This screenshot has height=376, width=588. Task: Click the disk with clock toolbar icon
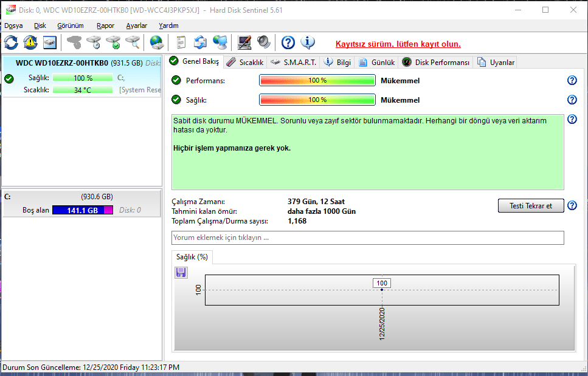click(94, 43)
